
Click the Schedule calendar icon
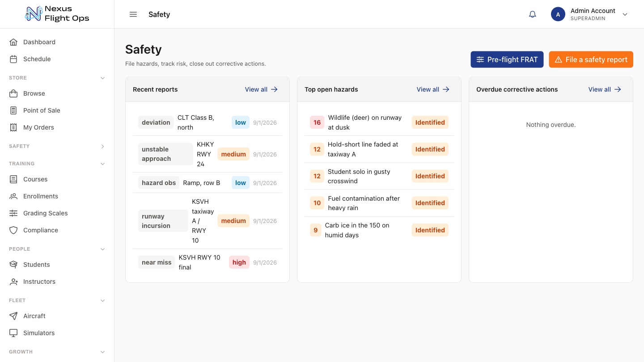(x=13, y=59)
